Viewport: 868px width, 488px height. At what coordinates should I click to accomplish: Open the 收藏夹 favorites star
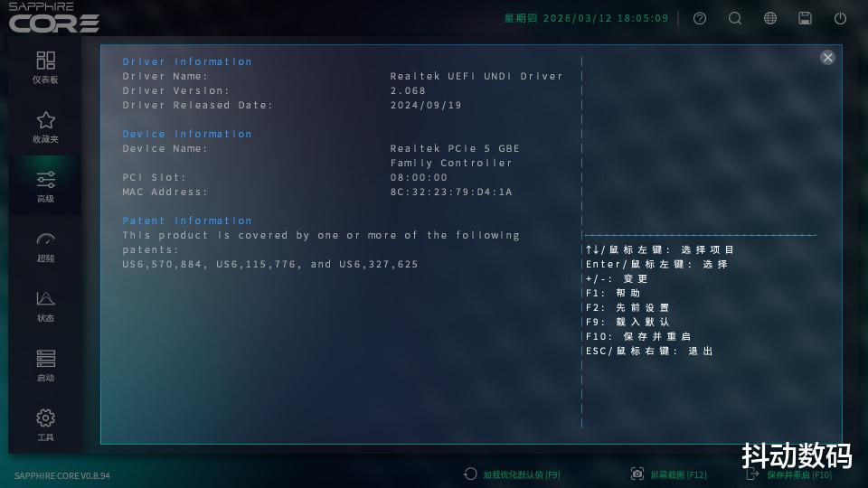[x=45, y=127]
